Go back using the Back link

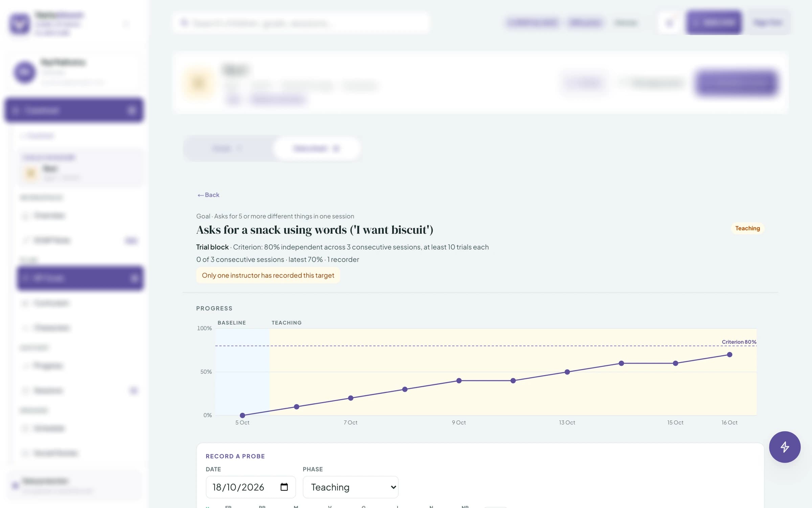tap(208, 195)
